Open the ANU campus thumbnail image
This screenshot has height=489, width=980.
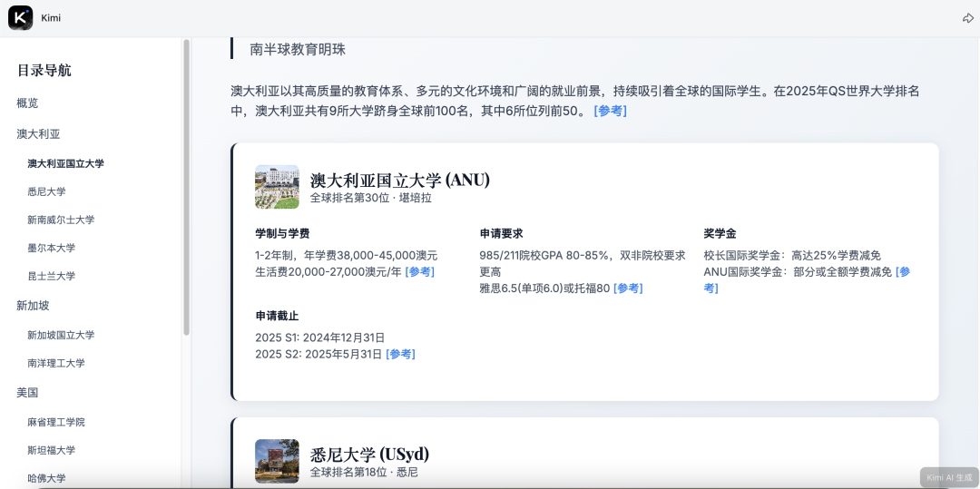277,187
